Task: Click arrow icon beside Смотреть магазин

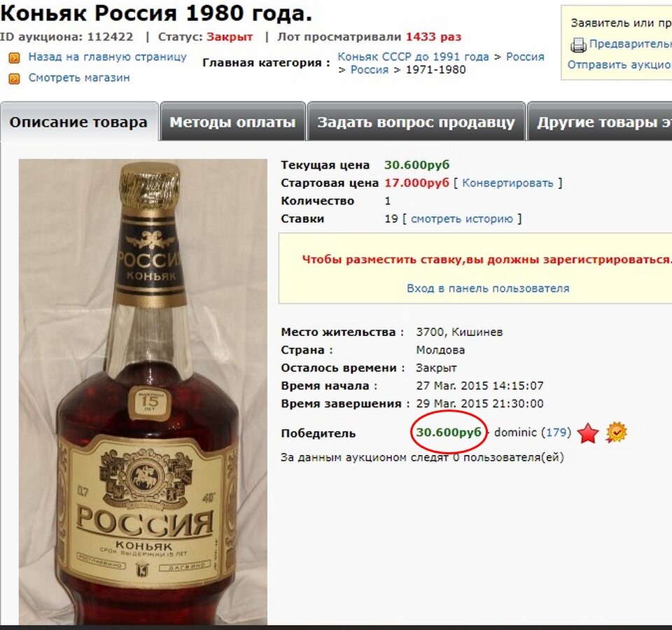Action: (14, 78)
